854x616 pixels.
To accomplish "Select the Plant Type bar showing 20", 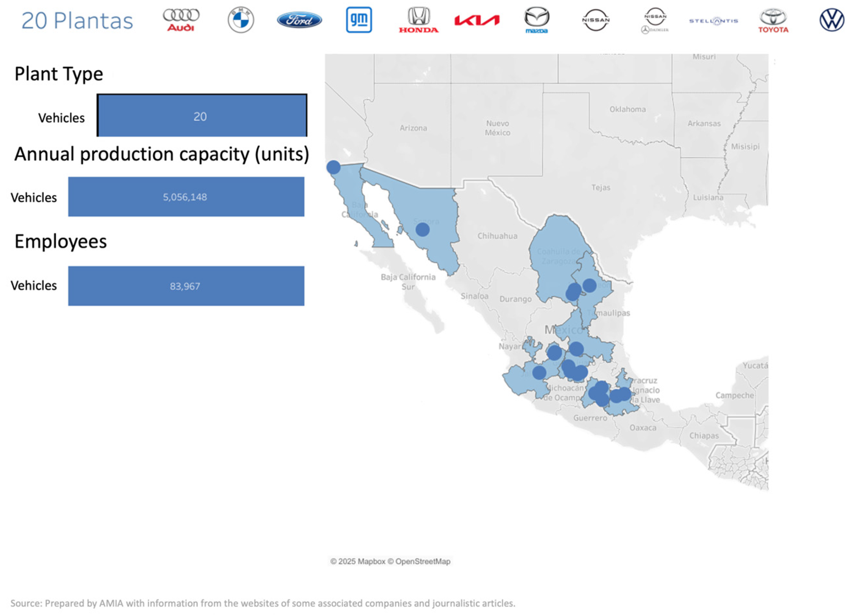I will (x=202, y=116).
